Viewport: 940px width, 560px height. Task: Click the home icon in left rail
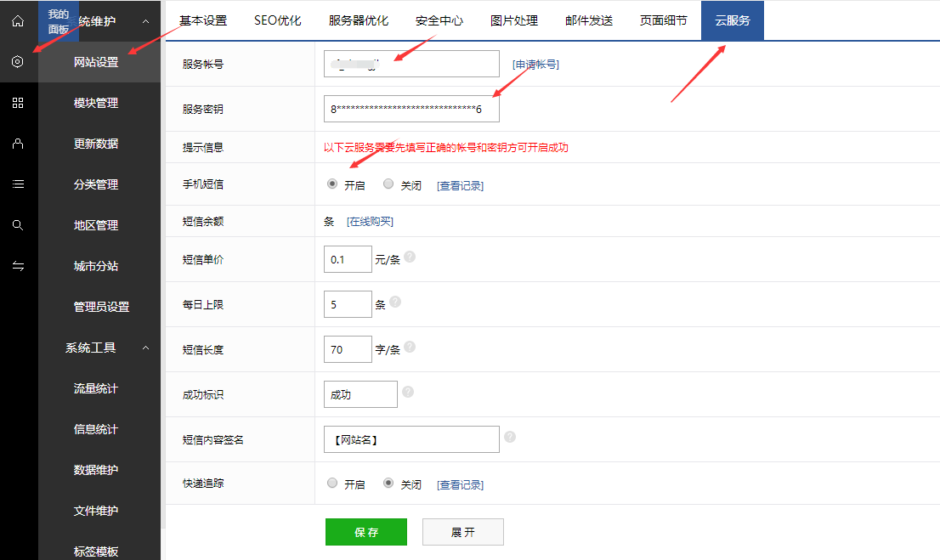tap(18, 20)
